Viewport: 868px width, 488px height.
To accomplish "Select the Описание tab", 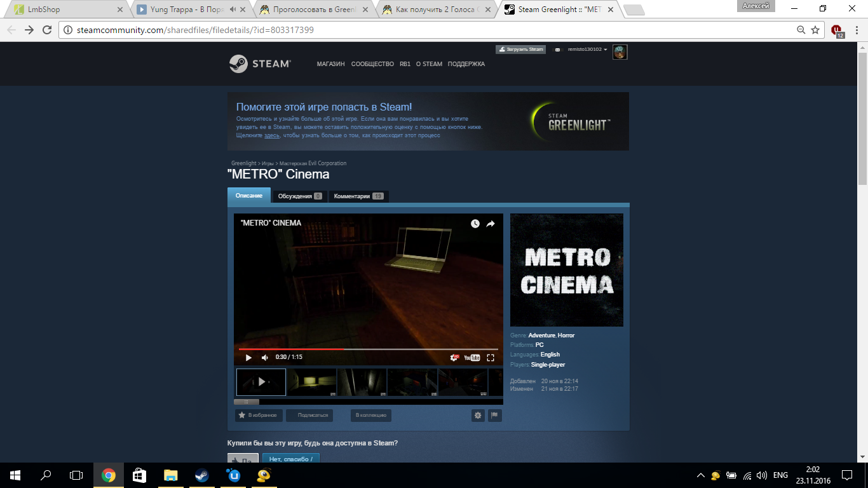I will click(249, 196).
